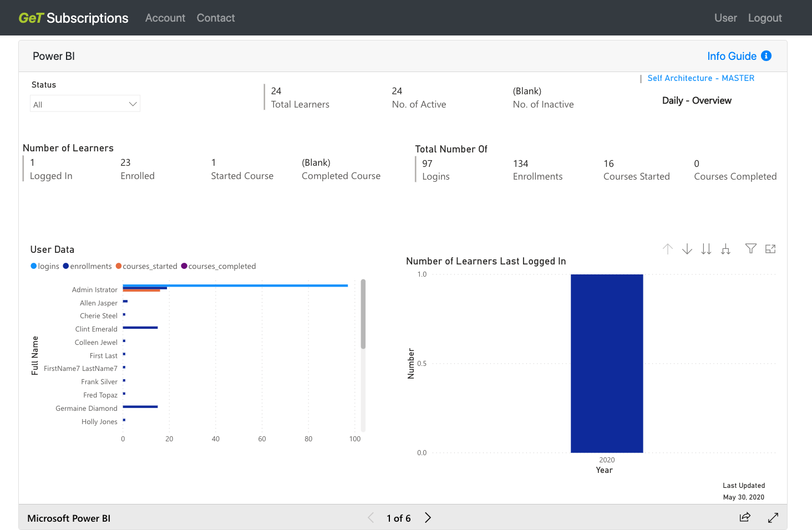This screenshot has height=530, width=812.
Task: Open the chart filter funnel icon
Action: [751, 248]
